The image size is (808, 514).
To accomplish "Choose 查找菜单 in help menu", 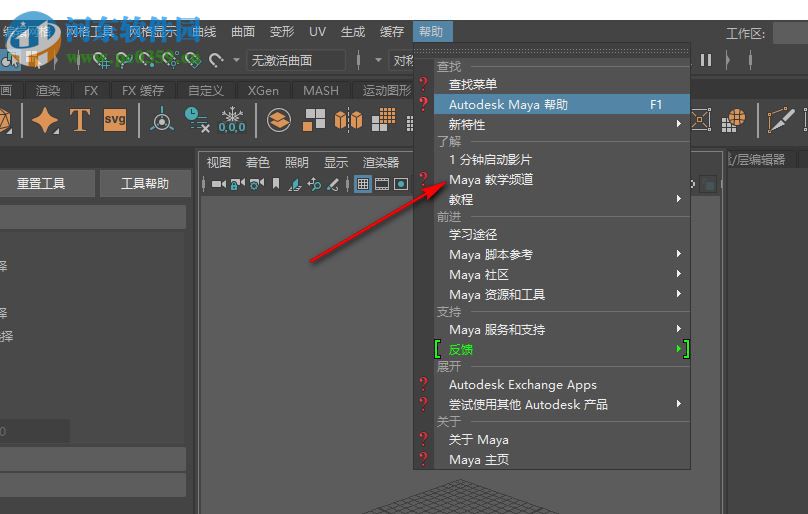I will 562,85.
